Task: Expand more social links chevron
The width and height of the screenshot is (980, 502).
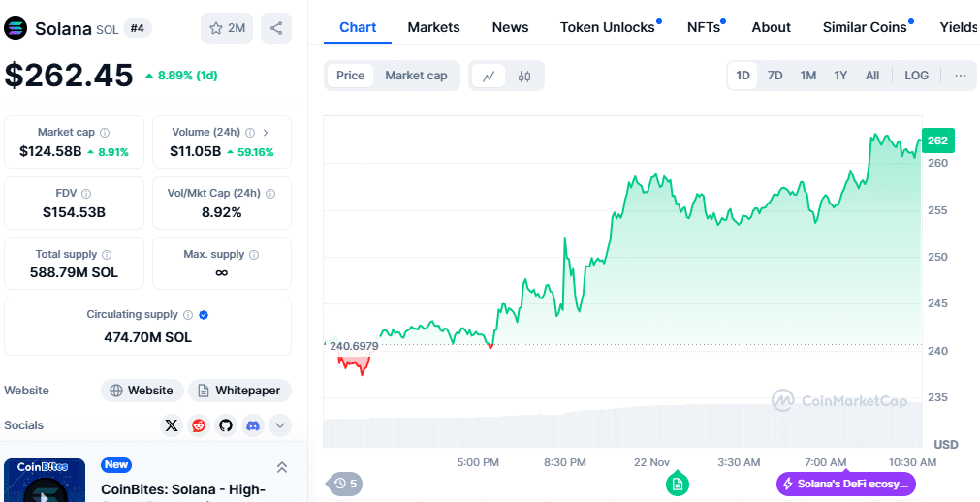Action: [280, 425]
